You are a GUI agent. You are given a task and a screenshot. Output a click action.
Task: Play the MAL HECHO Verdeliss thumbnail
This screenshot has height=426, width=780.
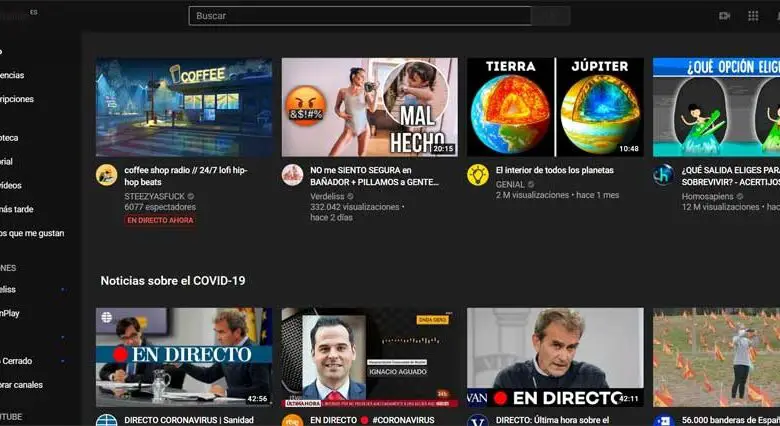point(370,107)
